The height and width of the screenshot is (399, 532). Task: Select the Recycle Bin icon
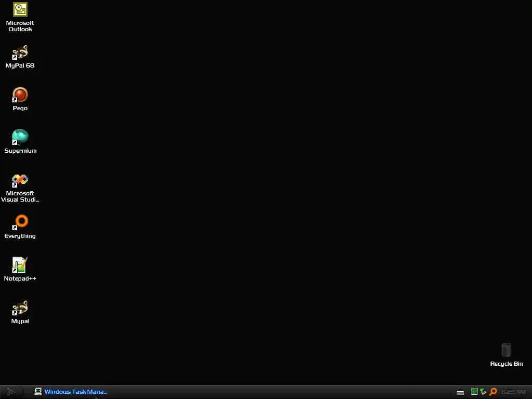click(506, 354)
